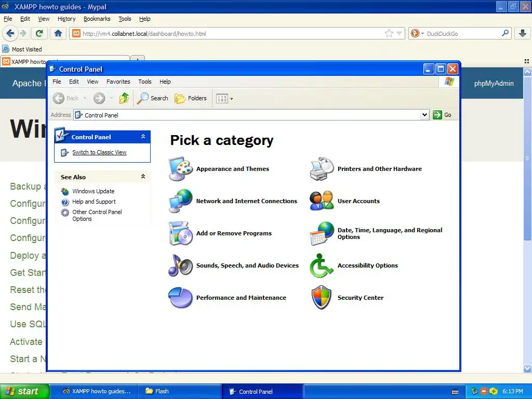The height and width of the screenshot is (399, 532).
Task: Click Appearance and Themes text link
Action: (232, 169)
